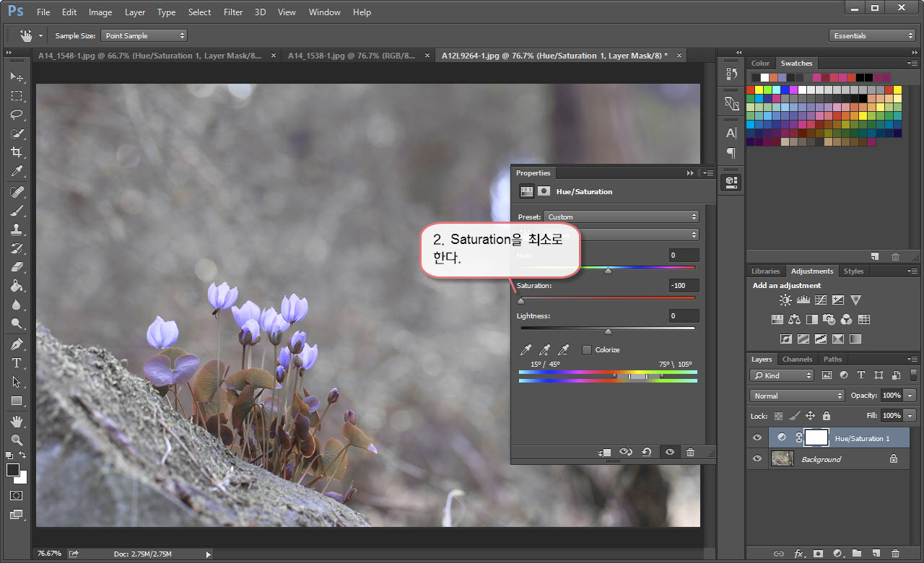
Task: Select the Rectangular Marquee tool
Action: pyautogui.click(x=17, y=95)
